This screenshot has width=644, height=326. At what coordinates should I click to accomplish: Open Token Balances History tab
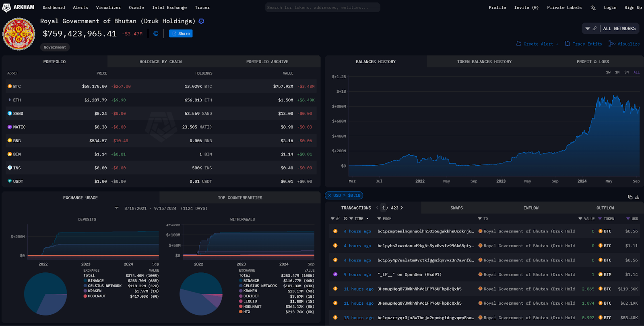pos(484,62)
